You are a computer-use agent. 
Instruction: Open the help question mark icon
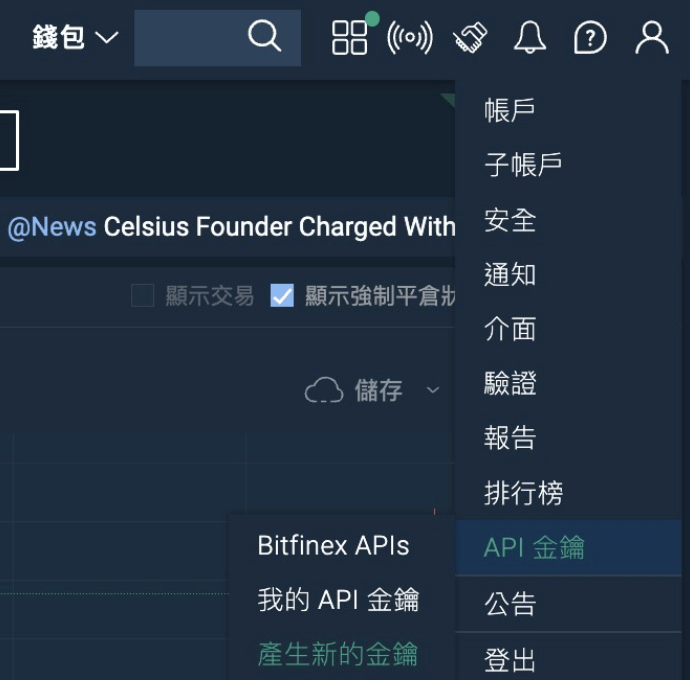click(x=590, y=38)
